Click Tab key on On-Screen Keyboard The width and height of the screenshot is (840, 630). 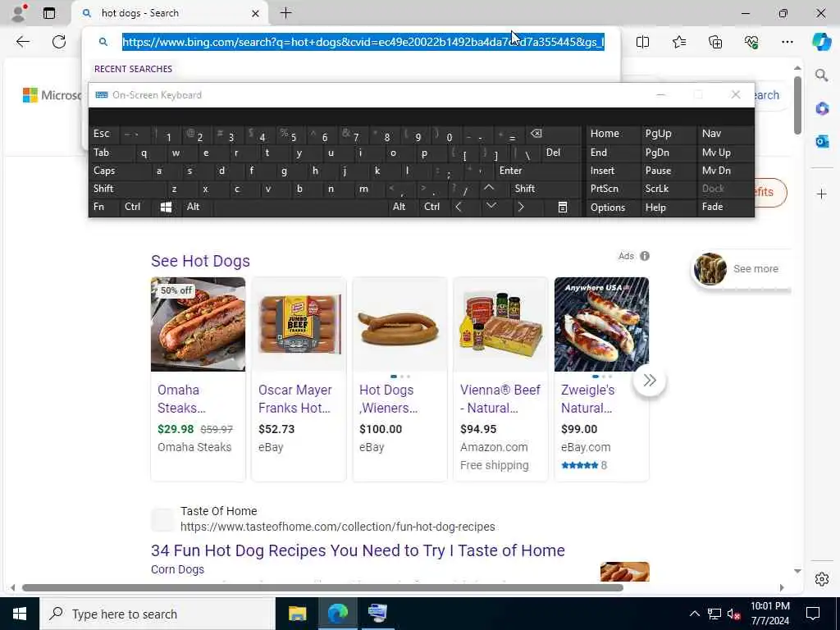(112, 153)
